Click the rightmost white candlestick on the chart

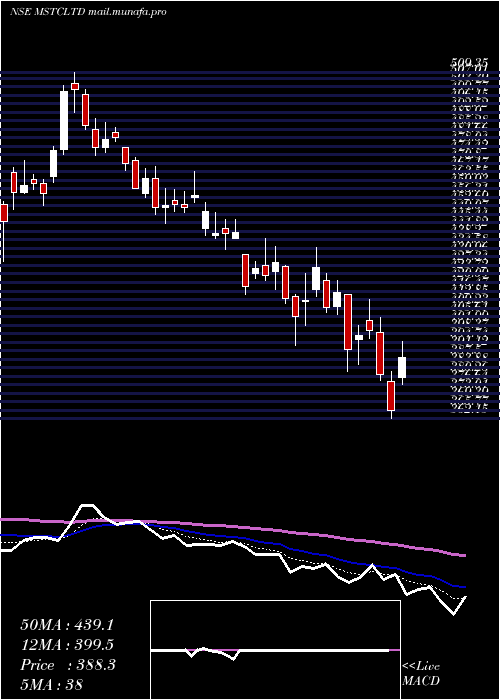click(402, 367)
